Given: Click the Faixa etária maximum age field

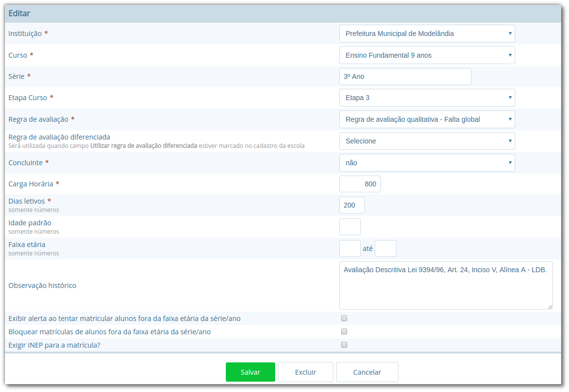Looking at the screenshot, I should click(386, 249).
